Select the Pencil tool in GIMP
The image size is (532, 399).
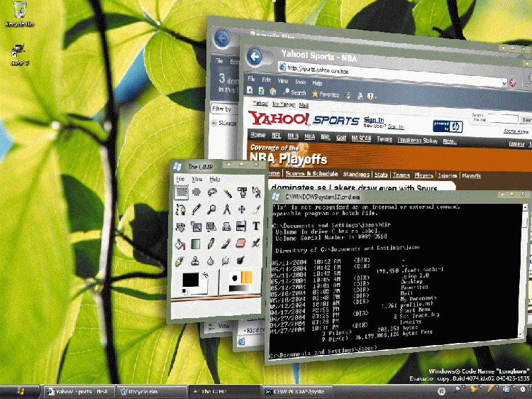pyautogui.click(x=211, y=244)
